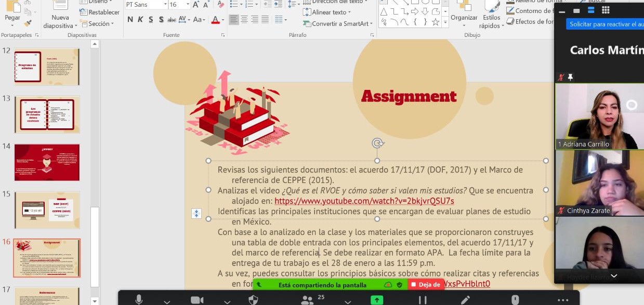Insert a down arrow shape
The width and height of the screenshot is (644, 305).
pyautogui.click(x=425, y=11)
